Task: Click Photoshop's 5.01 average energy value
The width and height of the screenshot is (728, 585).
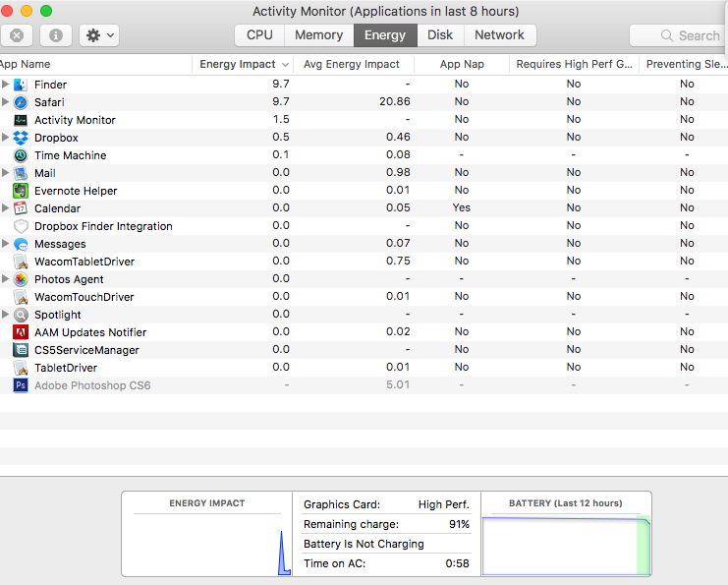Action: [398, 384]
